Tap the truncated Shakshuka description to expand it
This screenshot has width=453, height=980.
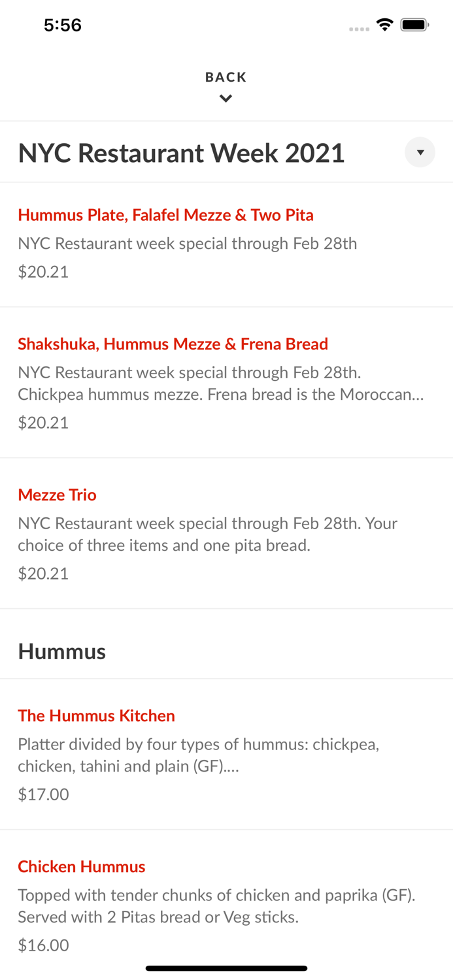point(221,383)
